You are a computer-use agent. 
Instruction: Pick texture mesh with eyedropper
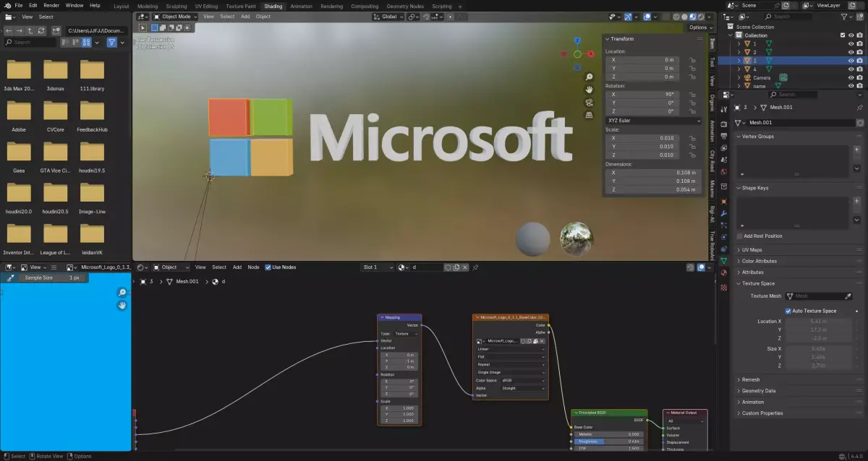coord(848,296)
